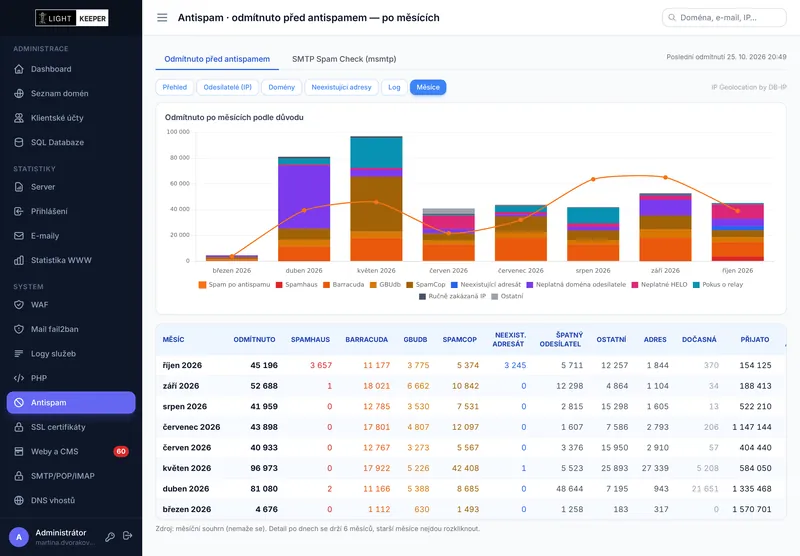
Task: Click the DNS vhostů globe icon
Action: [x=19, y=500]
